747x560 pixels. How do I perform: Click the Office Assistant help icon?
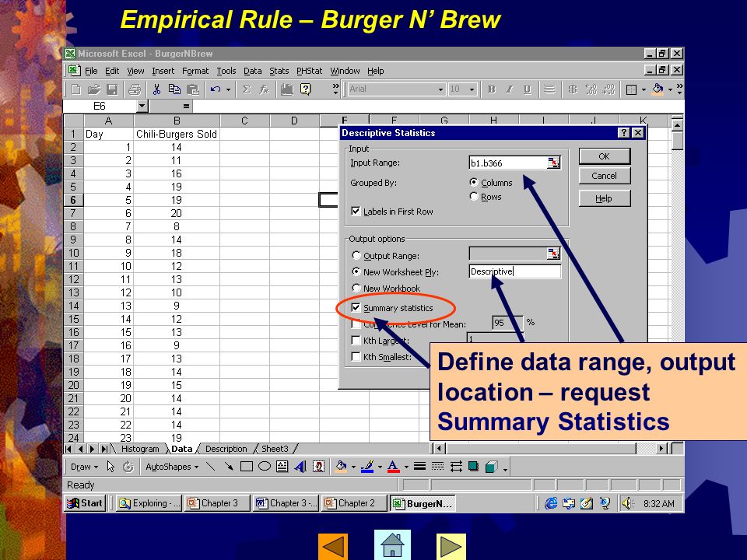pyautogui.click(x=305, y=89)
